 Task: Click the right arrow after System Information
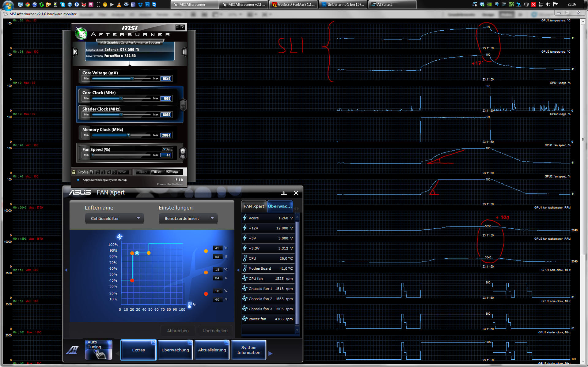tap(270, 353)
